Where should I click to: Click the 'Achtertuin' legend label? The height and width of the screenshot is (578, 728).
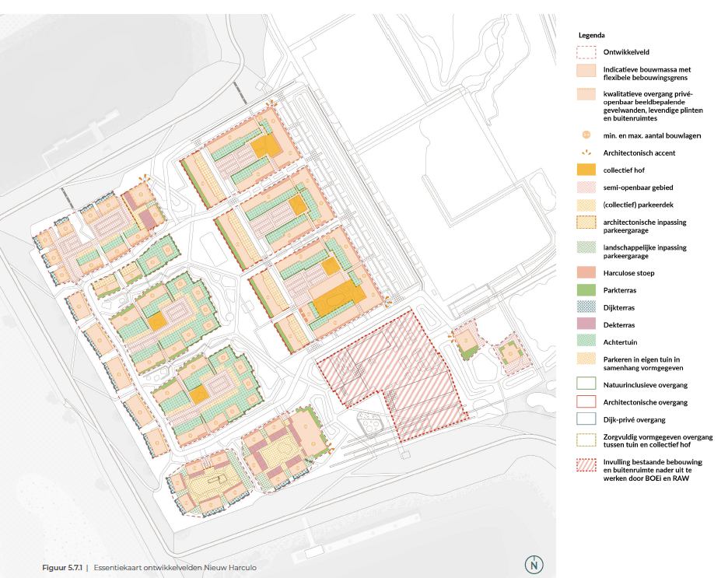[x=621, y=342]
